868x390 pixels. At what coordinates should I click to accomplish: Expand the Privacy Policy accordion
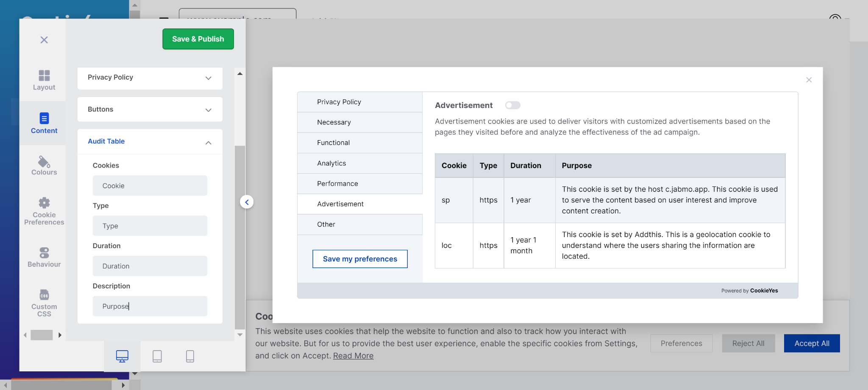(x=150, y=78)
